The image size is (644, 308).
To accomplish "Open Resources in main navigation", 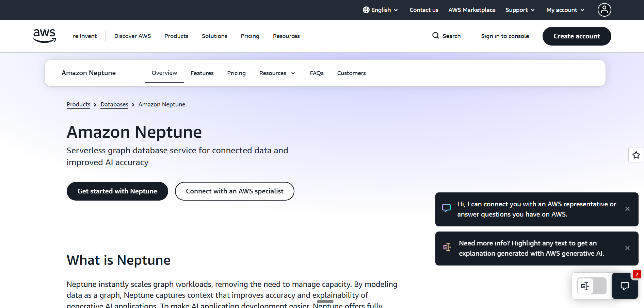I will click(x=286, y=36).
